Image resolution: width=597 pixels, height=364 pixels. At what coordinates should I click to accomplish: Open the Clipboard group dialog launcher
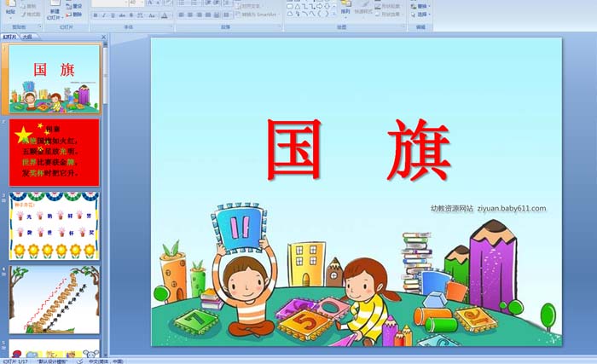tap(40, 26)
